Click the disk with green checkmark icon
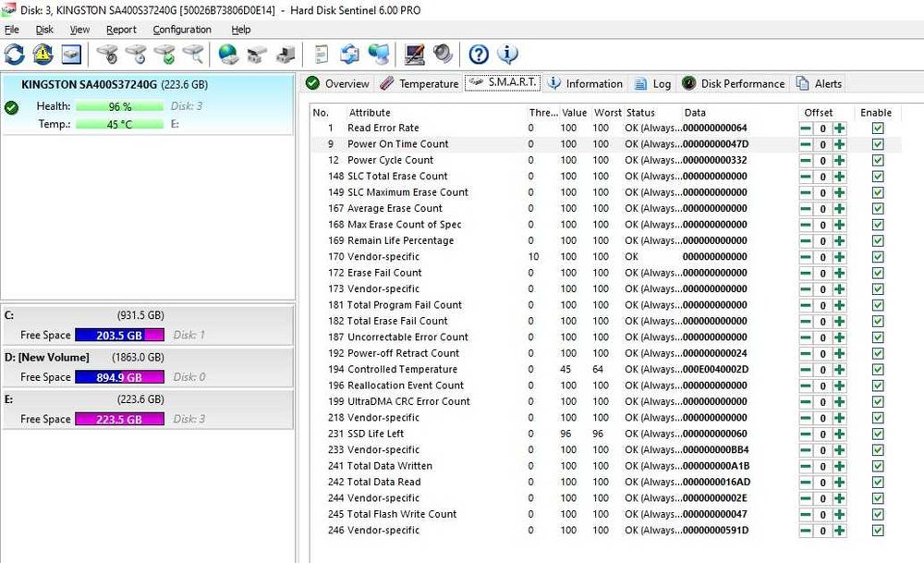The height and width of the screenshot is (563, 924). point(165,55)
